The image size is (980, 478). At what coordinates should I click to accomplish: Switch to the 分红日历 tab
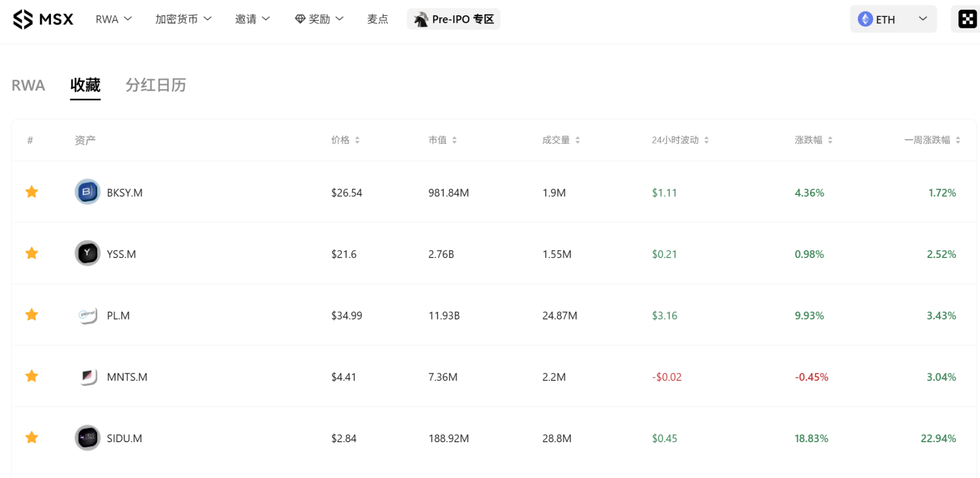click(x=156, y=85)
